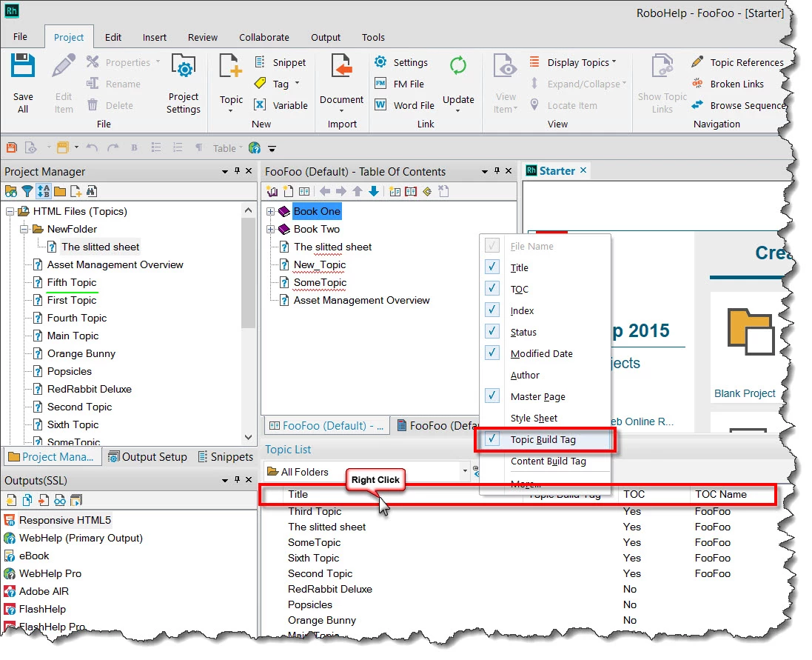Open the Collaborate ribbon tab
The height and width of the screenshot is (660, 812).
(x=264, y=37)
